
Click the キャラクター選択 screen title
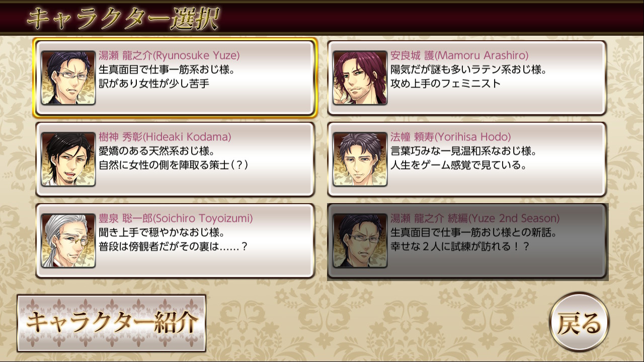[x=123, y=19]
